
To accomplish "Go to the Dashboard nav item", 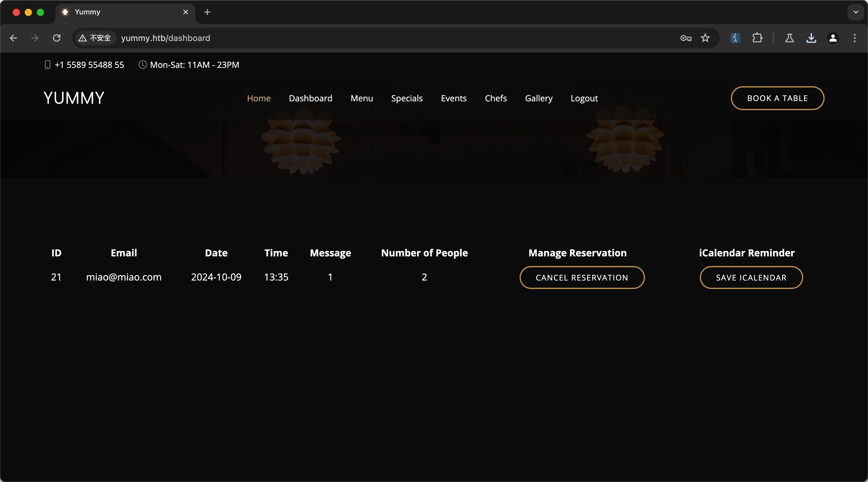I will 310,98.
